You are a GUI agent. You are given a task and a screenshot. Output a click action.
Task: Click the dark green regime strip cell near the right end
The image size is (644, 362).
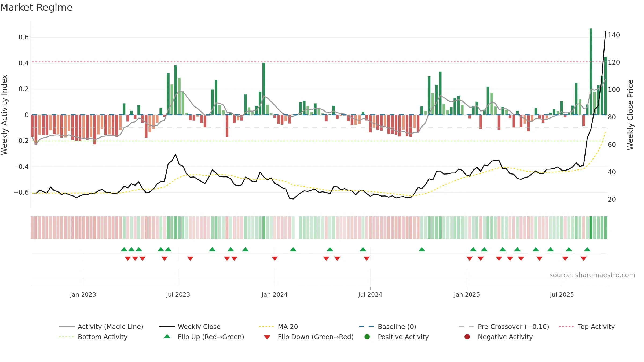coord(591,228)
